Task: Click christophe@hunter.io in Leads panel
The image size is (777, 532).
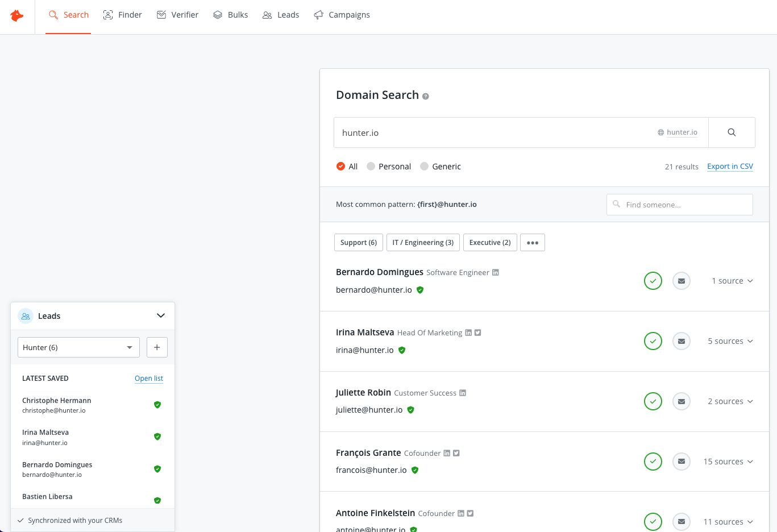Action: tap(54, 410)
